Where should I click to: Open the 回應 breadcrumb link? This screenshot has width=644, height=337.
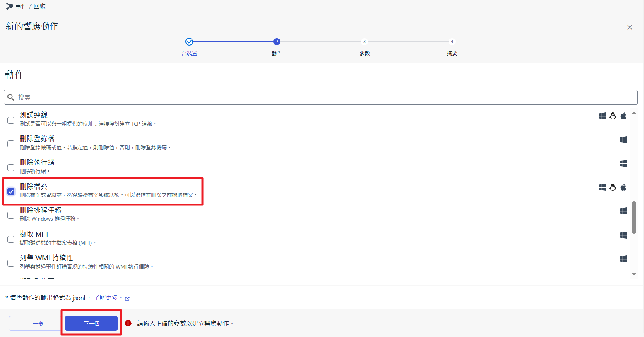tap(39, 6)
